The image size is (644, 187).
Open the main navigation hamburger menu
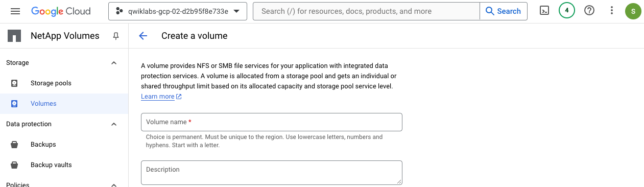[15, 11]
